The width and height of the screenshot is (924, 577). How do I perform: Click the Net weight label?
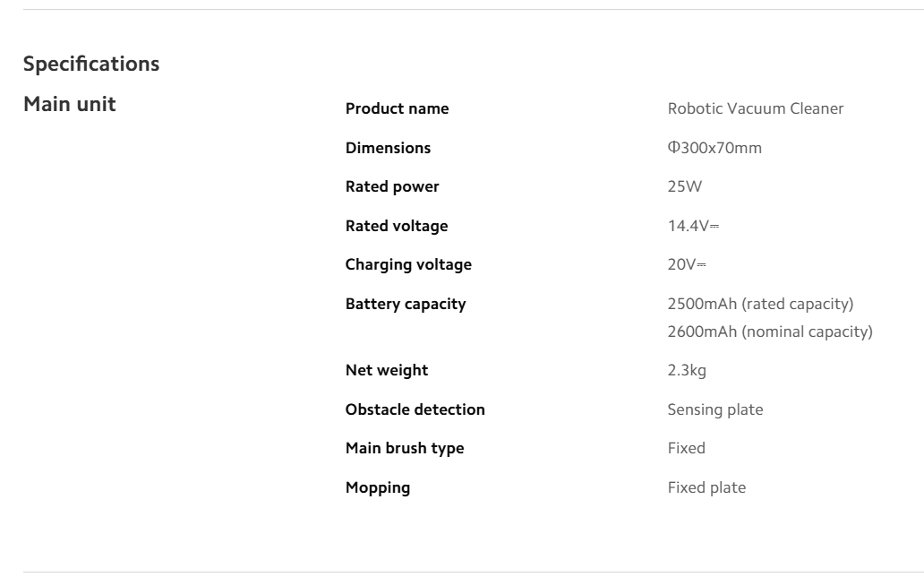point(387,370)
